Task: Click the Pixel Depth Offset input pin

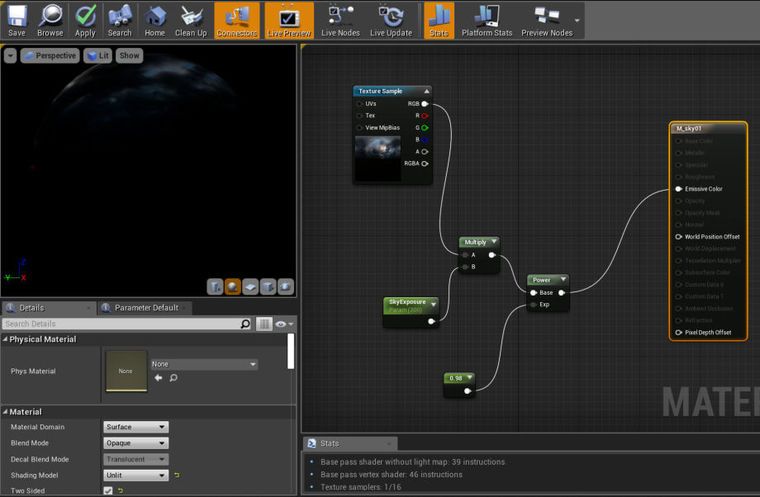Action: [679, 333]
